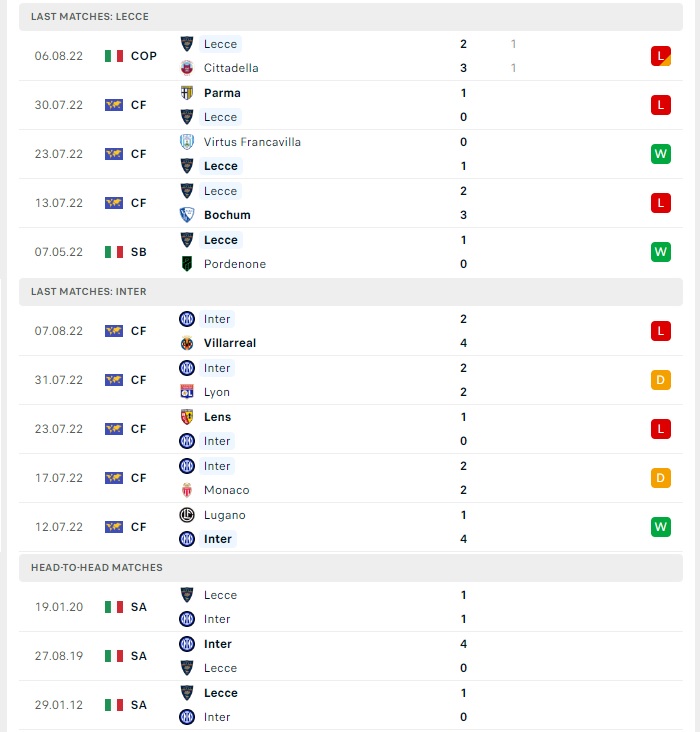This screenshot has width=700, height=732.
Task: Open the Villarreal team link
Action: pyautogui.click(x=230, y=343)
